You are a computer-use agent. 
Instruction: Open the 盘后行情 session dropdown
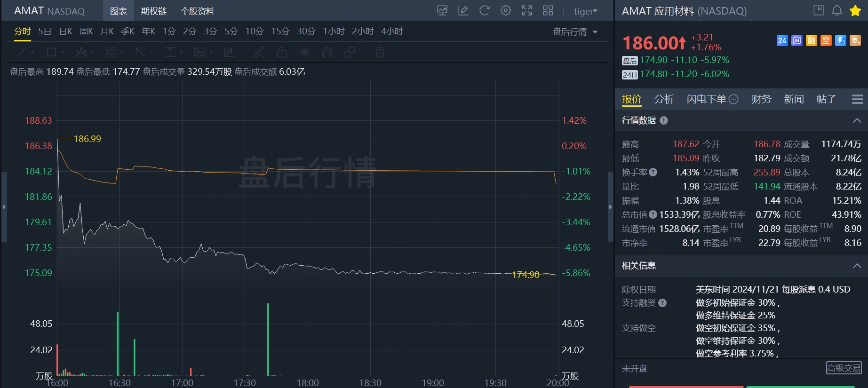coord(575,32)
